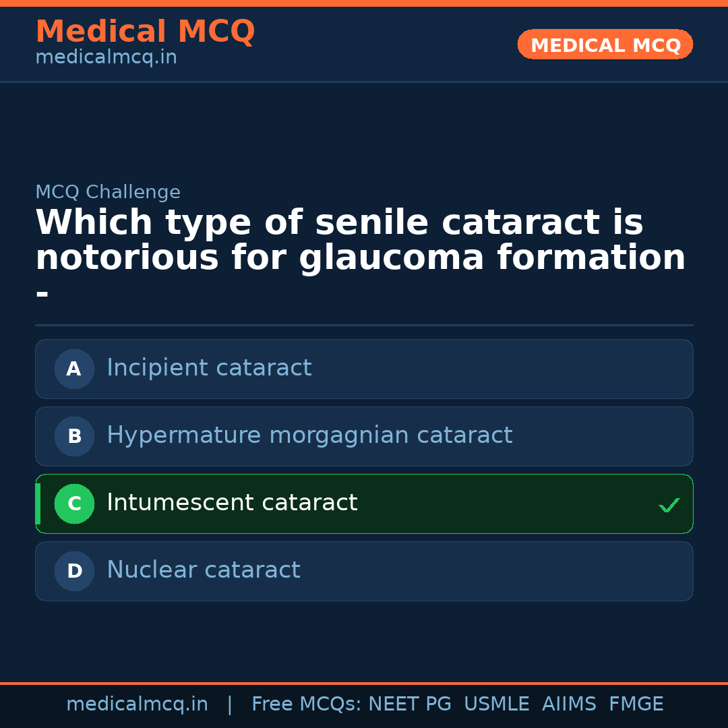Select the Incipient cataract answer
The height and width of the screenshot is (728, 728).
click(209, 368)
